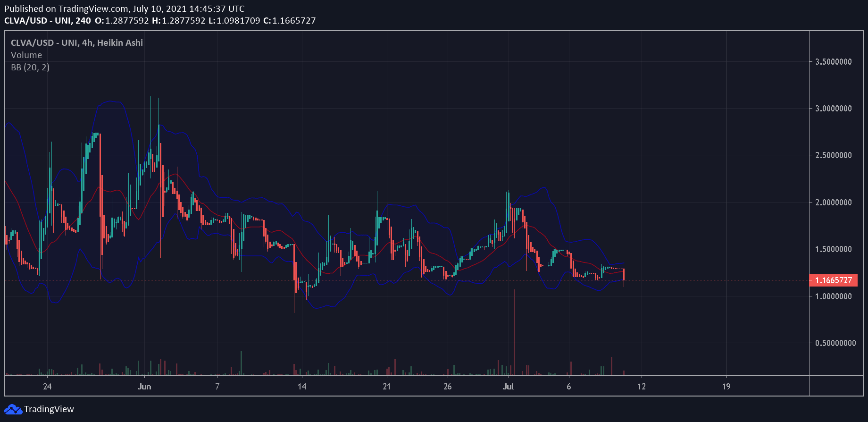Select the CLVA/USD - UNI, 240 ticker title
The width and height of the screenshot is (868, 422).
tap(48, 21)
